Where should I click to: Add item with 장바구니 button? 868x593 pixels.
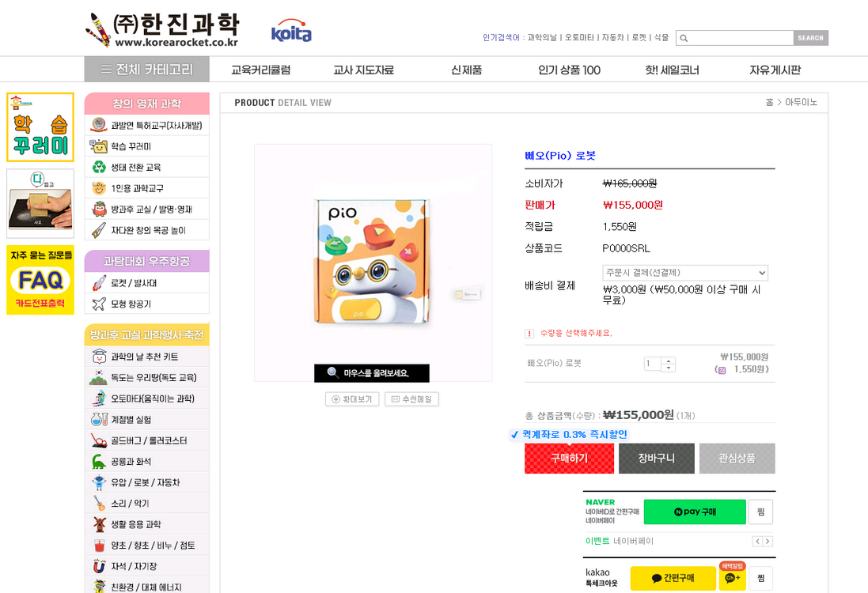pos(657,459)
